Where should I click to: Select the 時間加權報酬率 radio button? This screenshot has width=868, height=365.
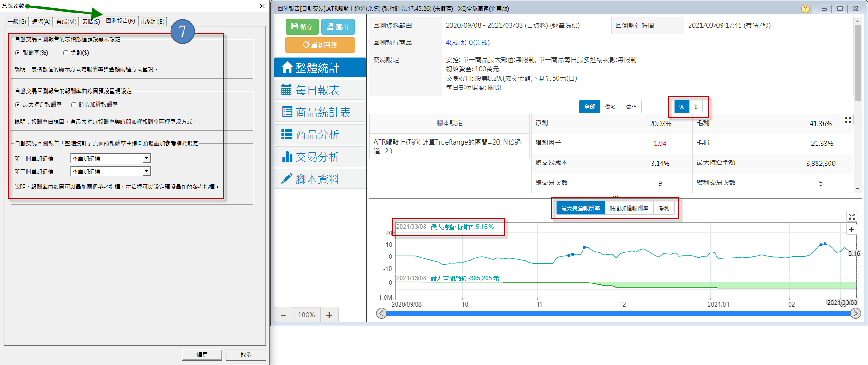point(74,105)
